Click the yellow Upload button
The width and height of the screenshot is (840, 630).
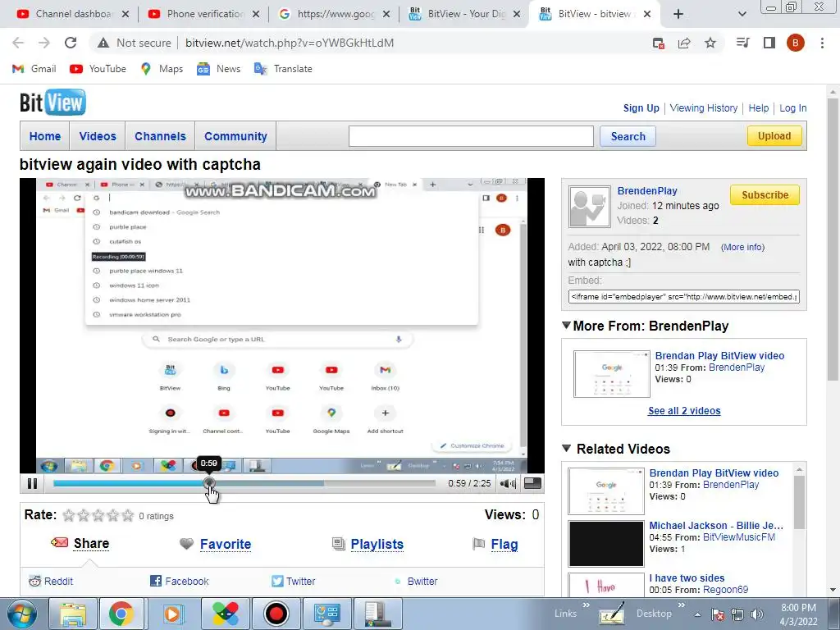pyautogui.click(x=774, y=135)
